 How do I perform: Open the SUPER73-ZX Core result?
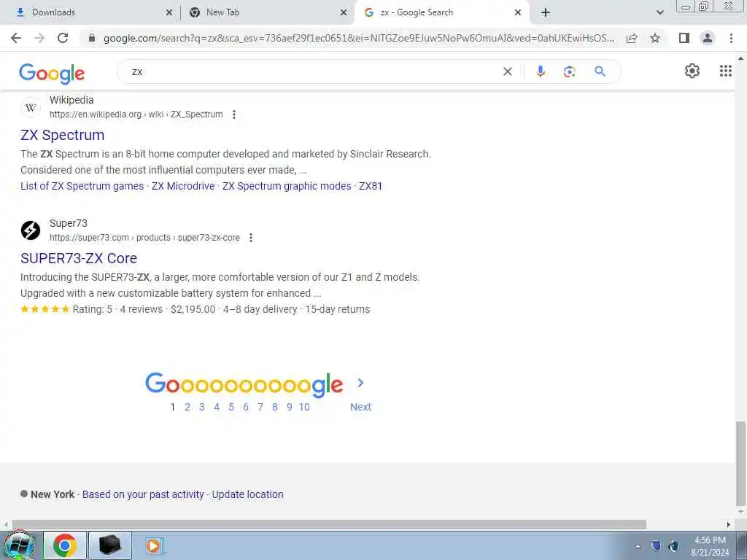pyautogui.click(x=79, y=258)
